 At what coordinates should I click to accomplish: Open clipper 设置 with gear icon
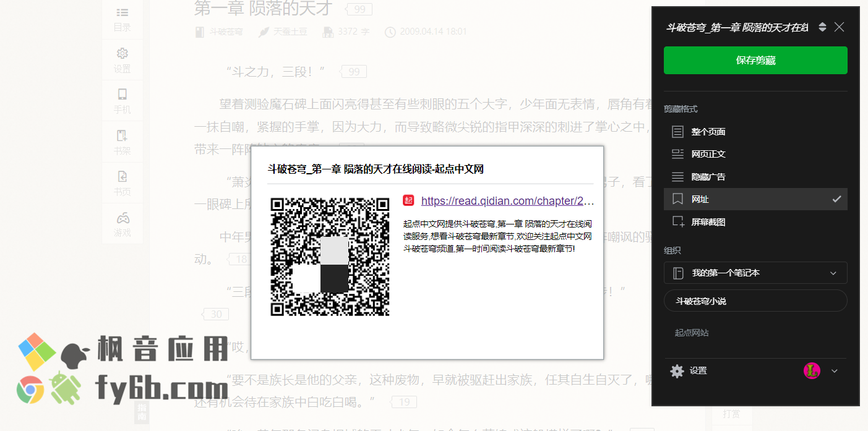point(677,371)
